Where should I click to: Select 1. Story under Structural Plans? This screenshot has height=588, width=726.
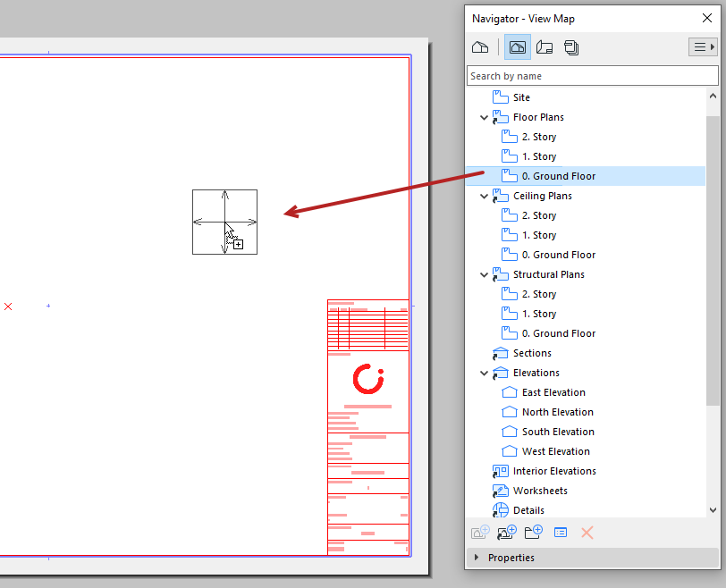539,315
